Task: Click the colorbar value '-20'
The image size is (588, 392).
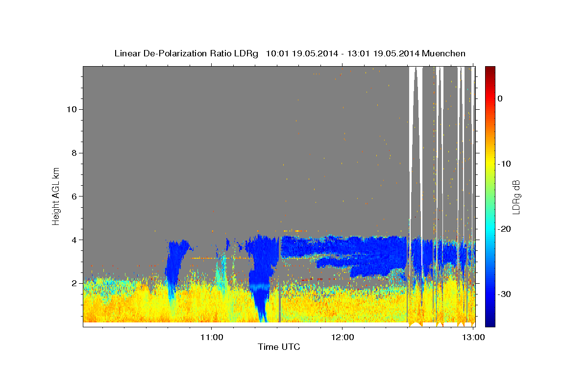Action: tap(504, 229)
